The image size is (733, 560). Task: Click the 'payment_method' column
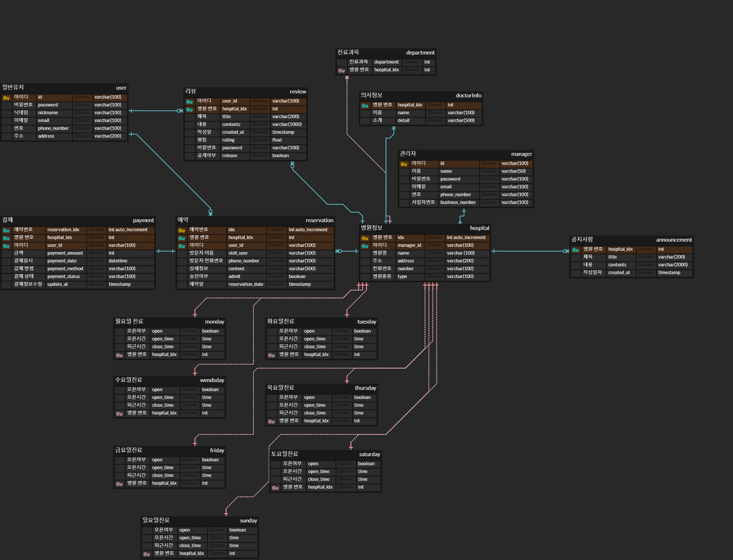(x=66, y=269)
